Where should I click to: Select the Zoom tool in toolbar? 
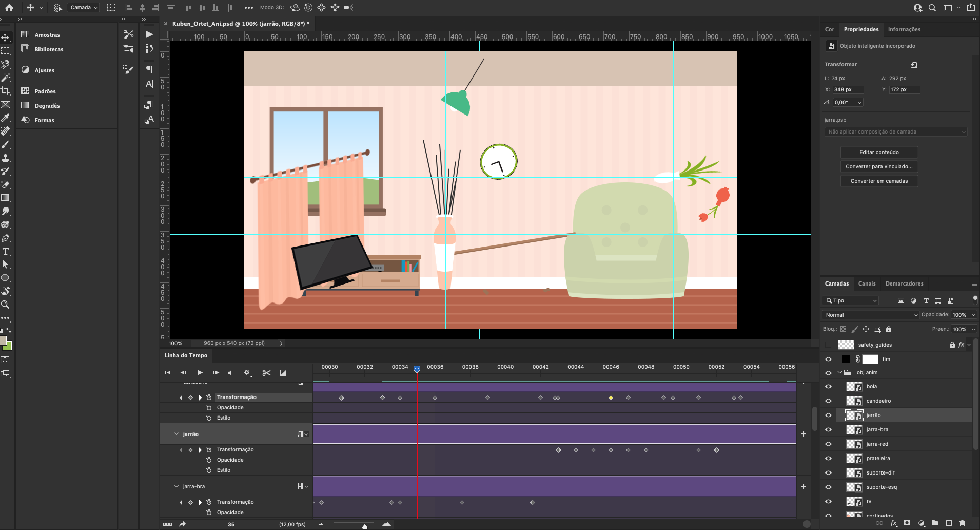pos(6,305)
